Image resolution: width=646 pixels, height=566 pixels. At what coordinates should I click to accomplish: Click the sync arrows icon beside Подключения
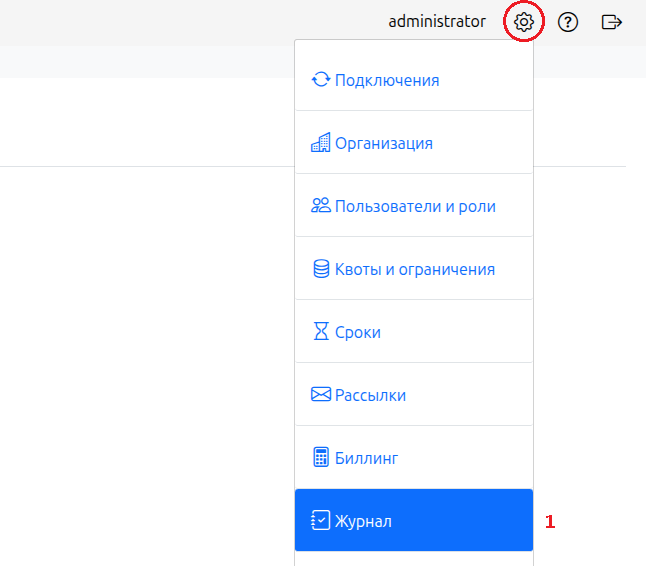coord(321,80)
